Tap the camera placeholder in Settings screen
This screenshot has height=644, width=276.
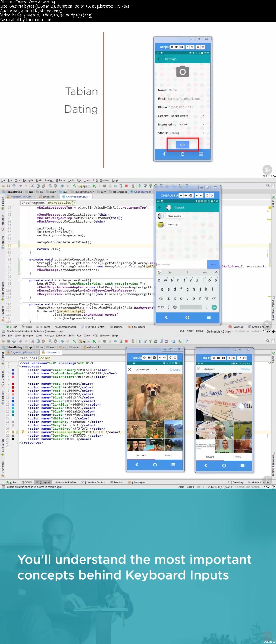[182, 71]
